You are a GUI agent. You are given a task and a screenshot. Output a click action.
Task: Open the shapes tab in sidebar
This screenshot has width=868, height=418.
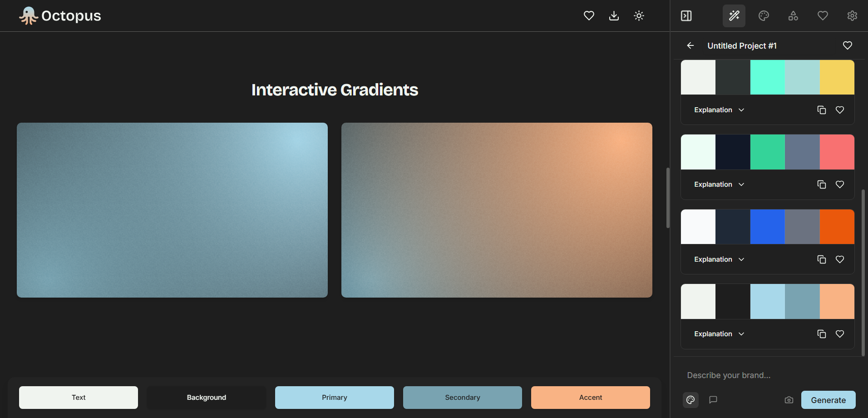793,16
